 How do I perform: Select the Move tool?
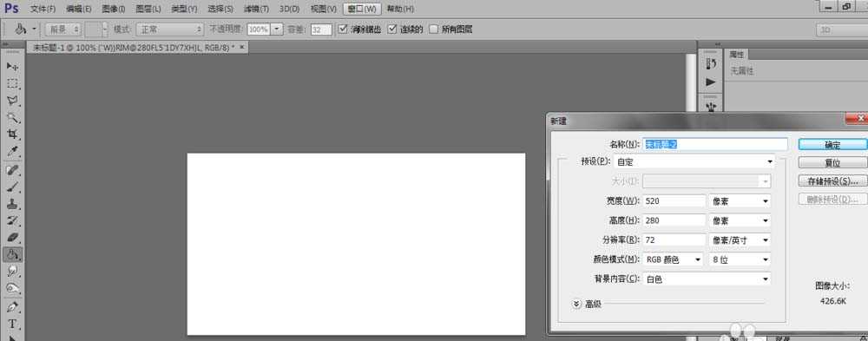(x=13, y=67)
